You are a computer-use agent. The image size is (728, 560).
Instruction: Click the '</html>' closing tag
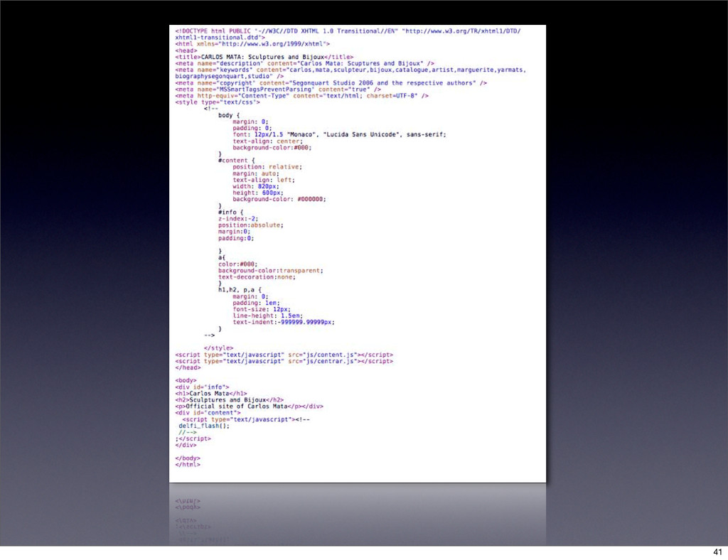coord(188,465)
